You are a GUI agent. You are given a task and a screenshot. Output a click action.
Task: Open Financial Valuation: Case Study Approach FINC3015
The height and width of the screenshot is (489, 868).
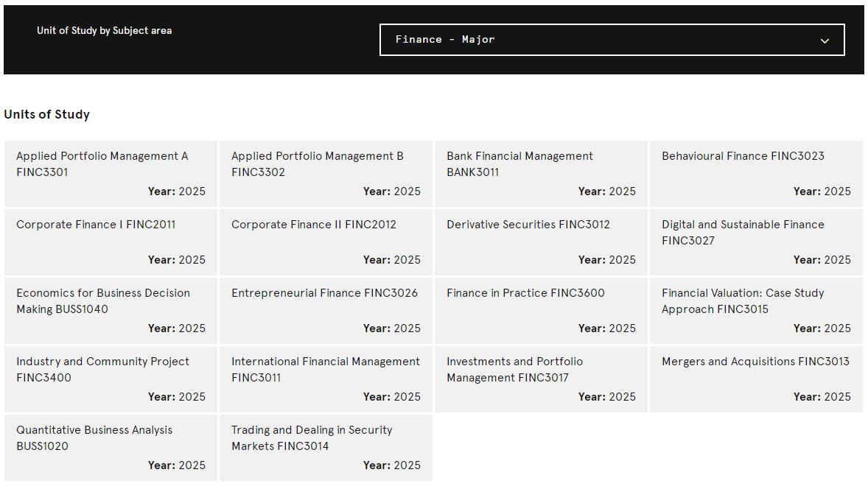756,311
